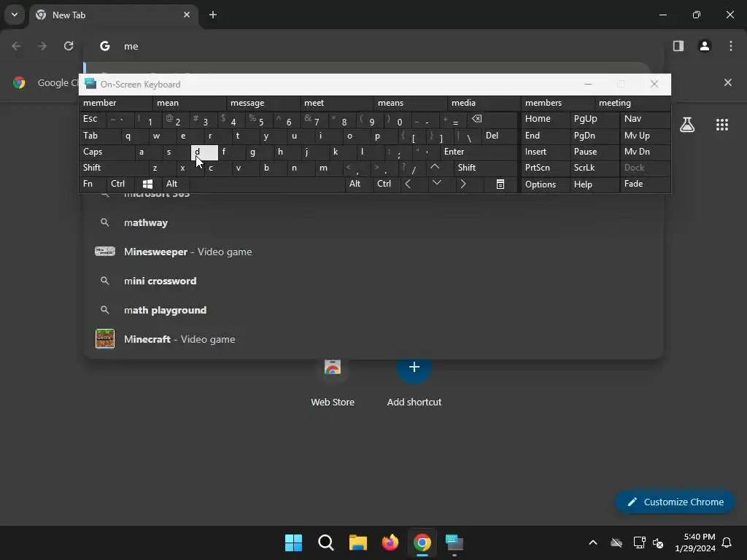This screenshot has width=747, height=560.
Task: Click the Customize Chrome button
Action: tap(675, 502)
